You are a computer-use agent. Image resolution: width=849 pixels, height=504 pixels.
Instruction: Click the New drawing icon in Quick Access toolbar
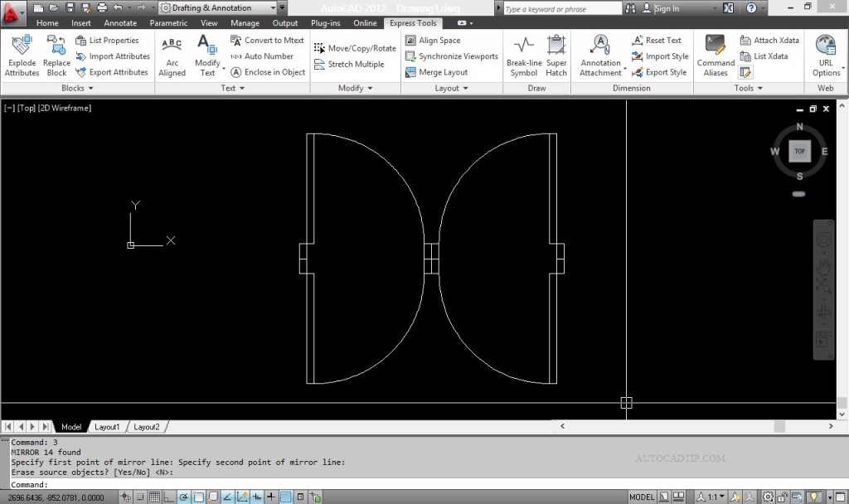click(x=38, y=7)
